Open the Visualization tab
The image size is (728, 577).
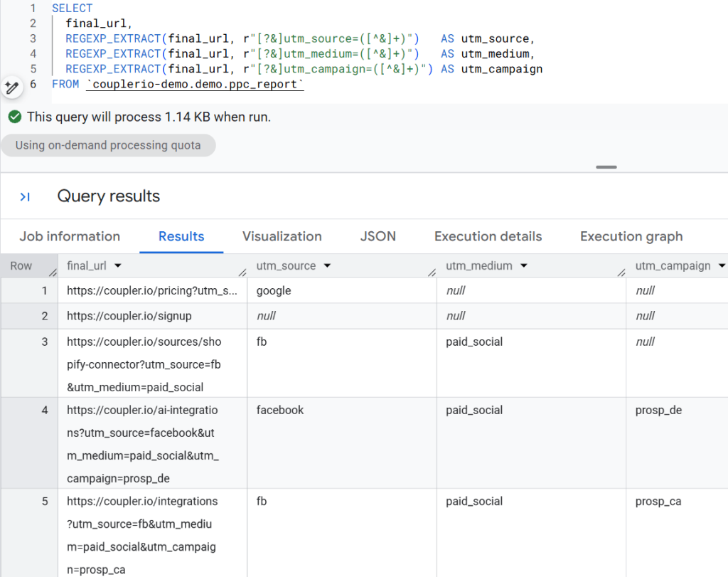282,236
